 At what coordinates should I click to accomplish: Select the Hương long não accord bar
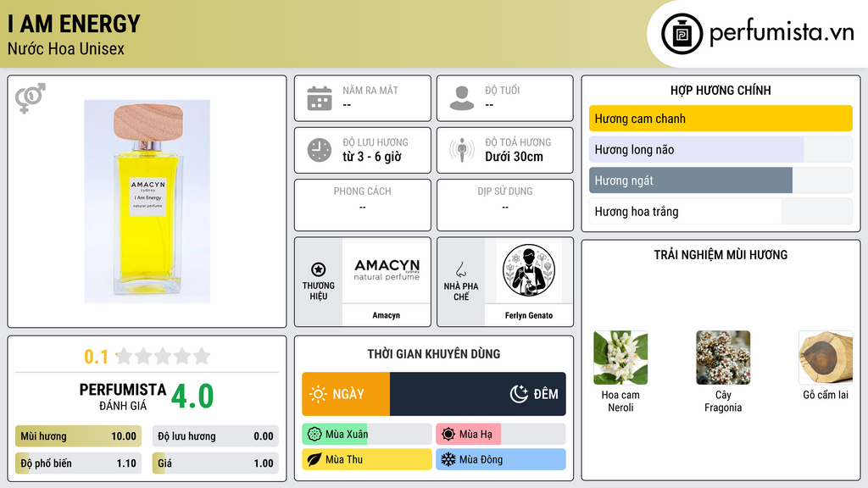pos(721,149)
